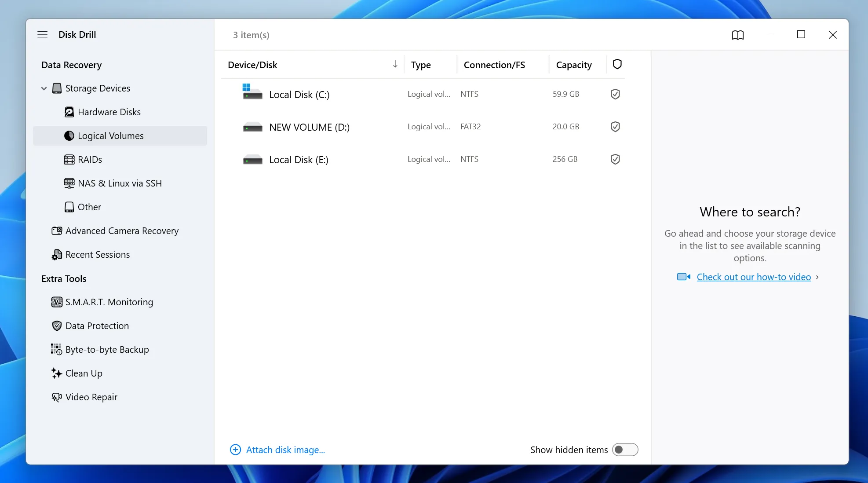The width and height of the screenshot is (868, 483).
Task: Click the Other device icon
Action: [69, 207]
